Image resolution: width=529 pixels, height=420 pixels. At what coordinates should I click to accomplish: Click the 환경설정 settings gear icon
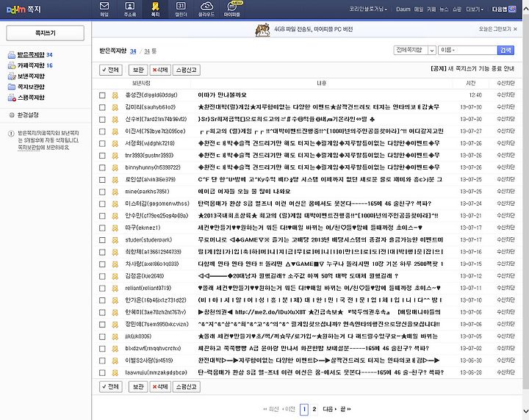[x=12, y=115]
